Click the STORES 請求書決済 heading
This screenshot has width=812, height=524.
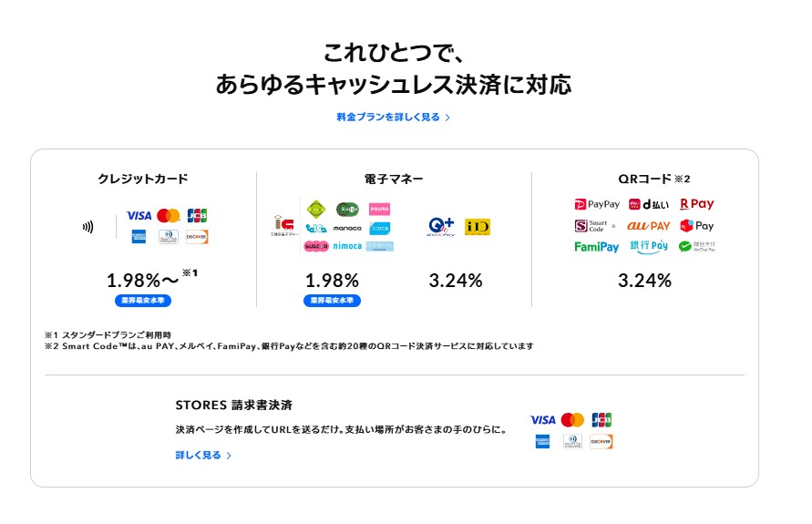click(x=234, y=405)
